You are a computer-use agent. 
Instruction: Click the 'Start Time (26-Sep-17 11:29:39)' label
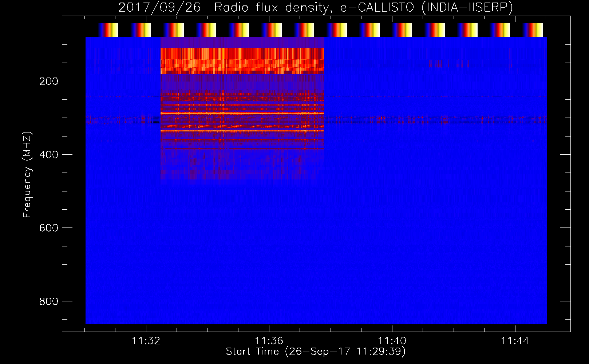point(316,352)
